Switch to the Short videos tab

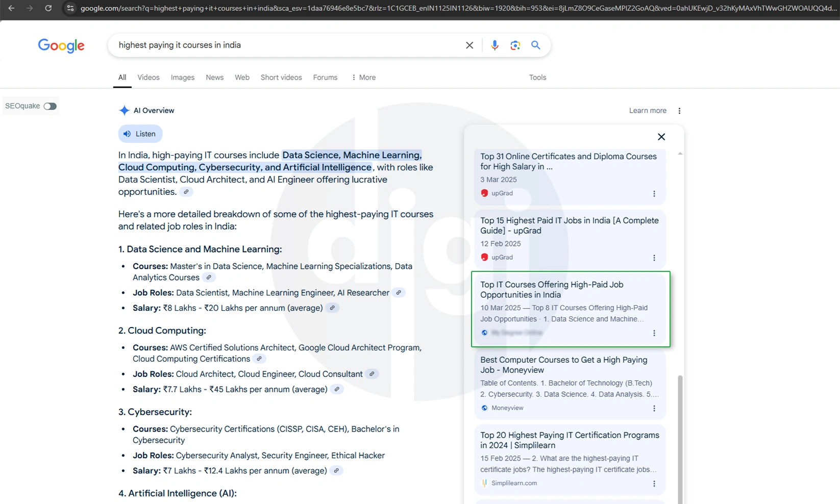tap(281, 78)
